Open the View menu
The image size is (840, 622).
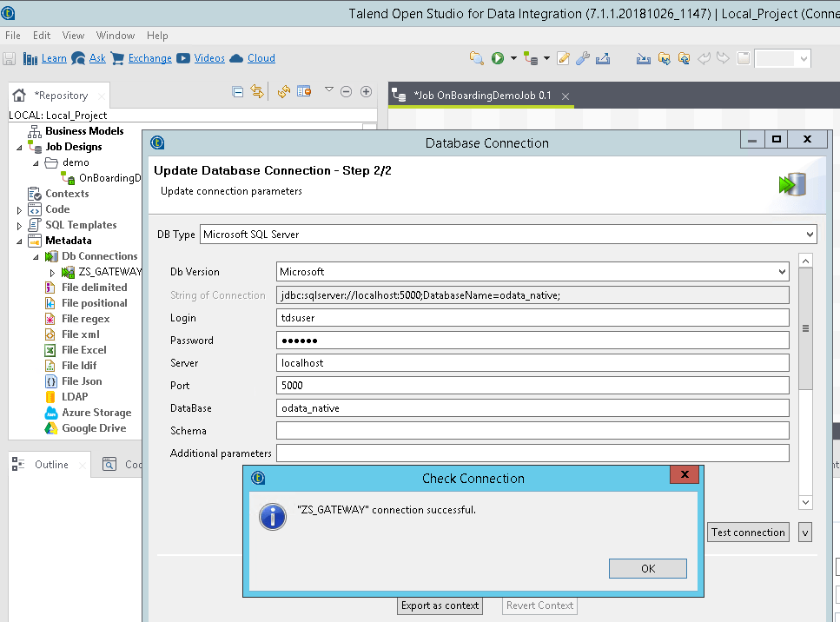(73, 36)
